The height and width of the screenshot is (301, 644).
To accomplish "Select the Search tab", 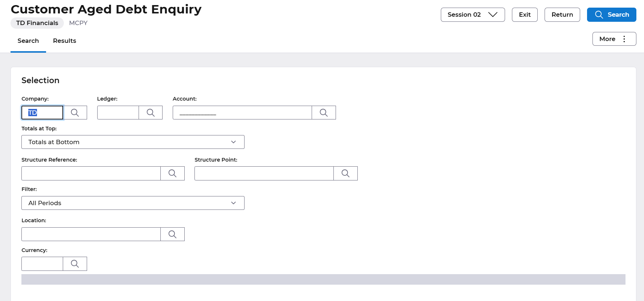I will [x=28, y=41].
